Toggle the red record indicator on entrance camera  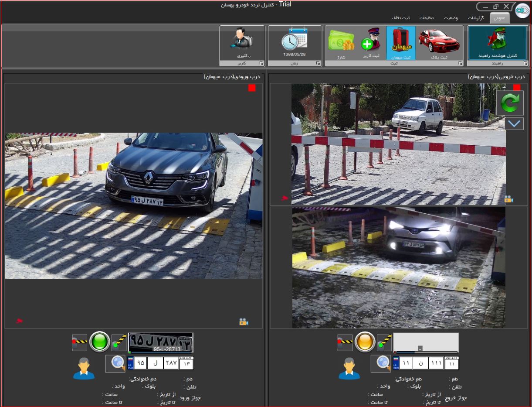[x=252, y=88]
